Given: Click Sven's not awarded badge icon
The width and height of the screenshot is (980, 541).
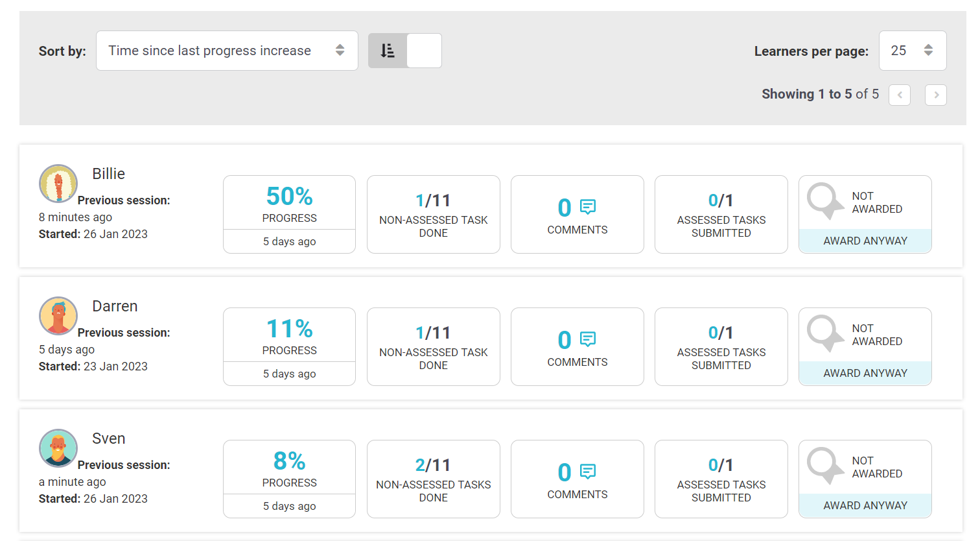Looking at the screenshot, I should [x=824, y=466].
